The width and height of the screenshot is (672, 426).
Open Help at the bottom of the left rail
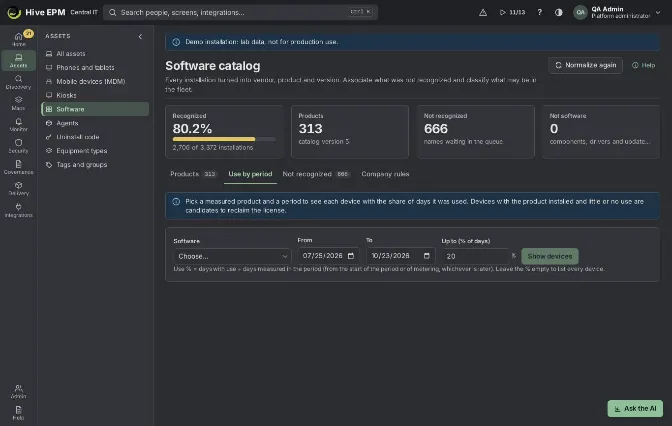coord(18,413)
